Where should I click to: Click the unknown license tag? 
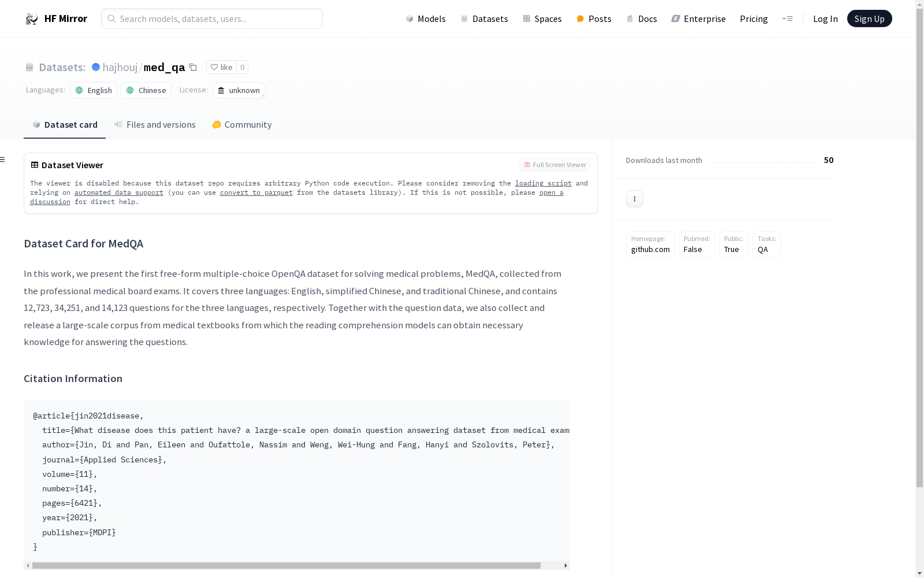(x=239, y=90)
